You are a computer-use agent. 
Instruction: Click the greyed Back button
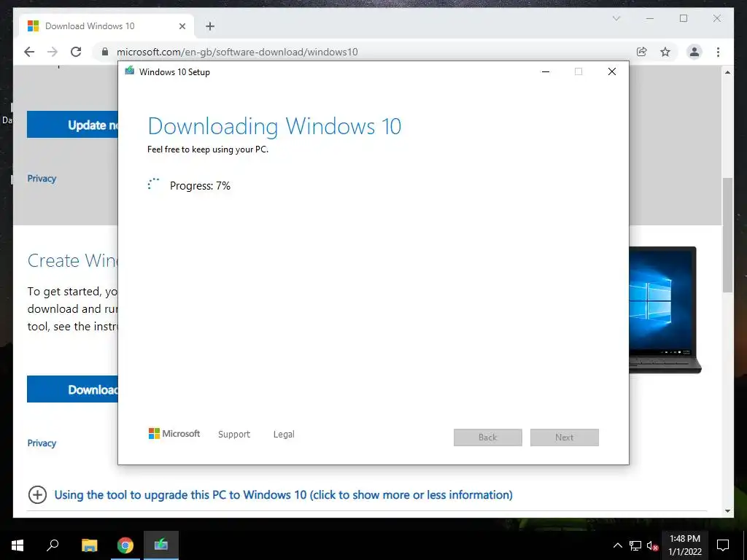click(x=488, y=437)
